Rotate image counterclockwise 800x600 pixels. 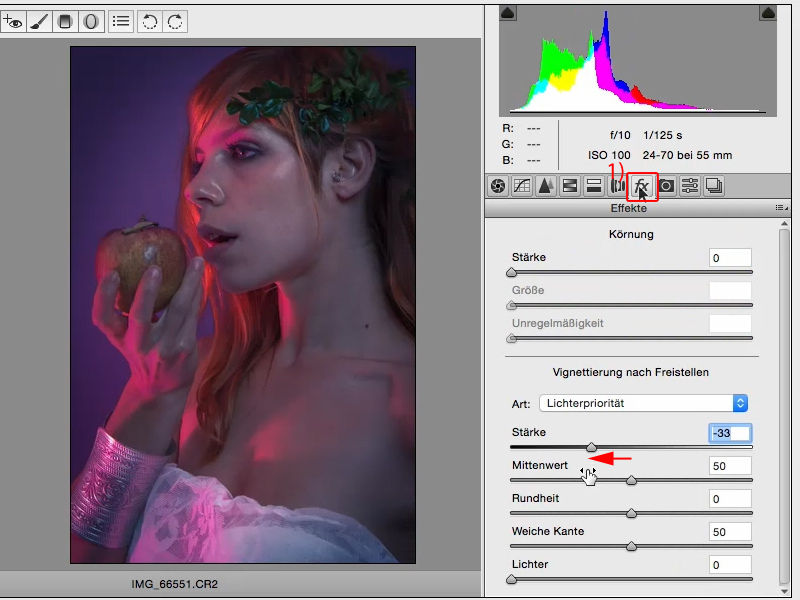(x=149, y=21)
